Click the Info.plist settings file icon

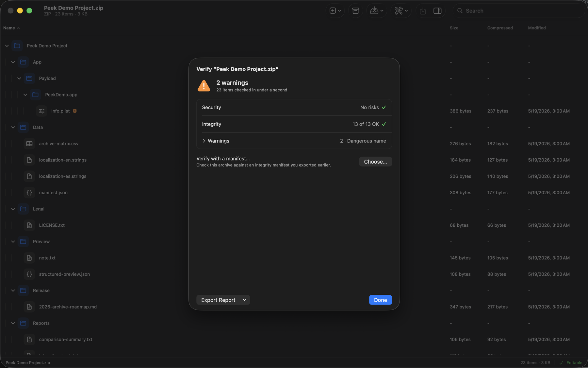pyautogui.click(x=41, y=111)
